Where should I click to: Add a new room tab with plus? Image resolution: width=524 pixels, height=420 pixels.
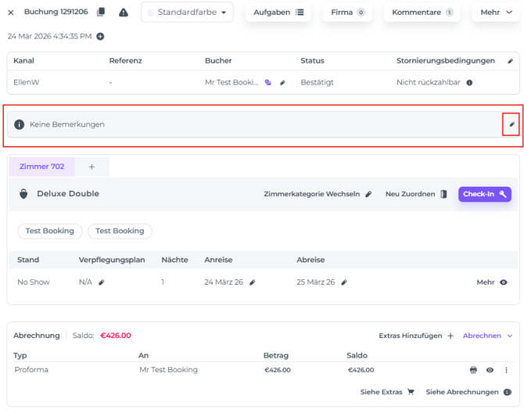92,167
